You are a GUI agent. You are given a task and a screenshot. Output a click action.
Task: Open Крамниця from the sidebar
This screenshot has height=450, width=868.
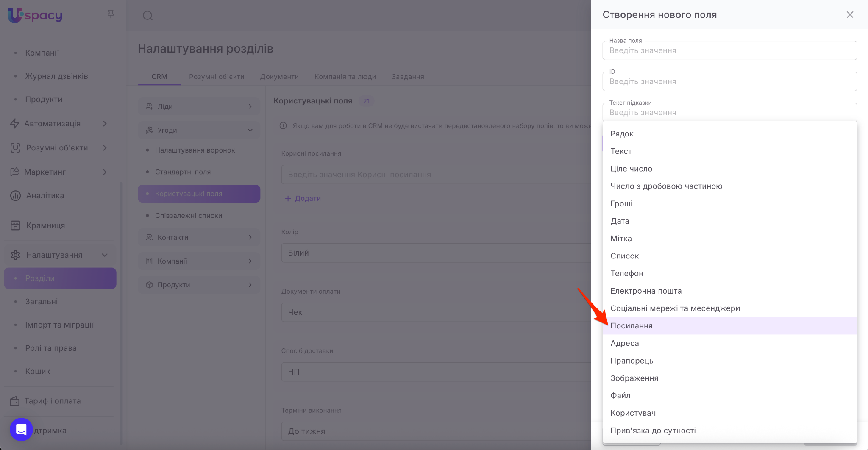point(45,225)
